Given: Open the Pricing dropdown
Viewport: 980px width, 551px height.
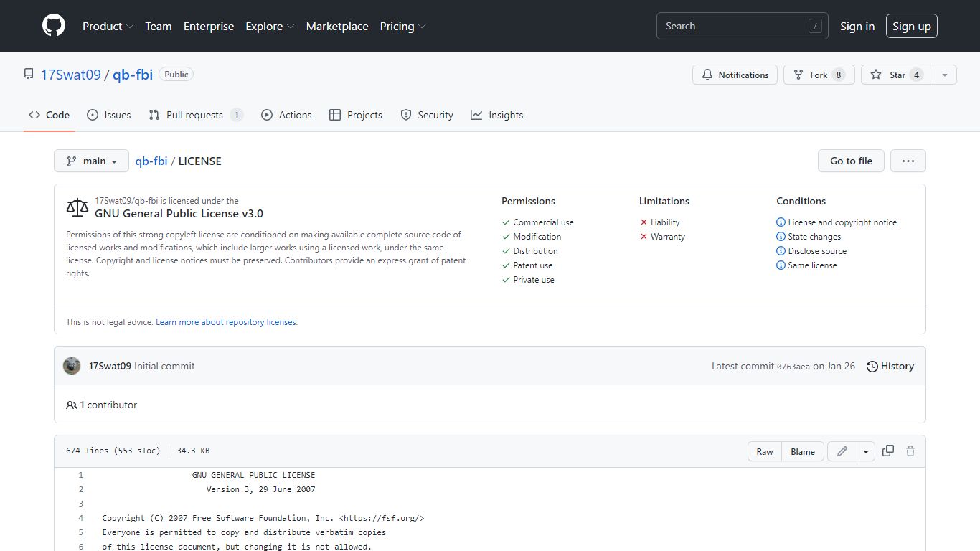Looking at the screenshot, I should [402, 26].
